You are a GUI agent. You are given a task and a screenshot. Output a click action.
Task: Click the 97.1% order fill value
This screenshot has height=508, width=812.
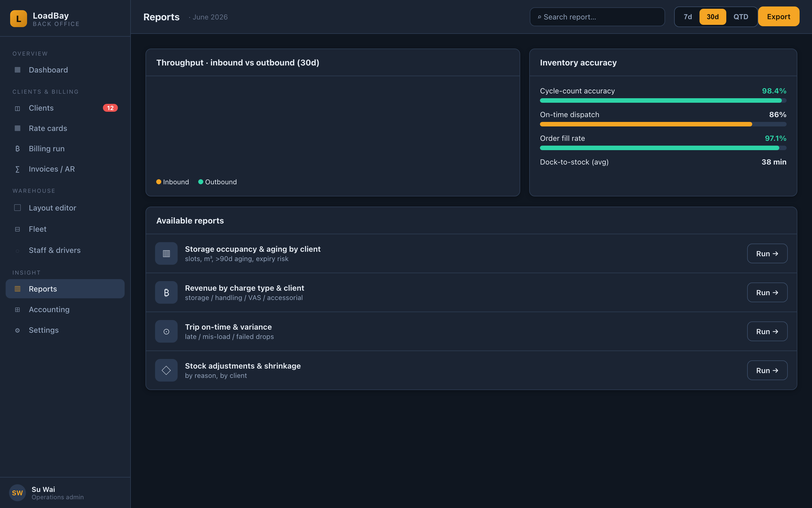coord(775,138)
